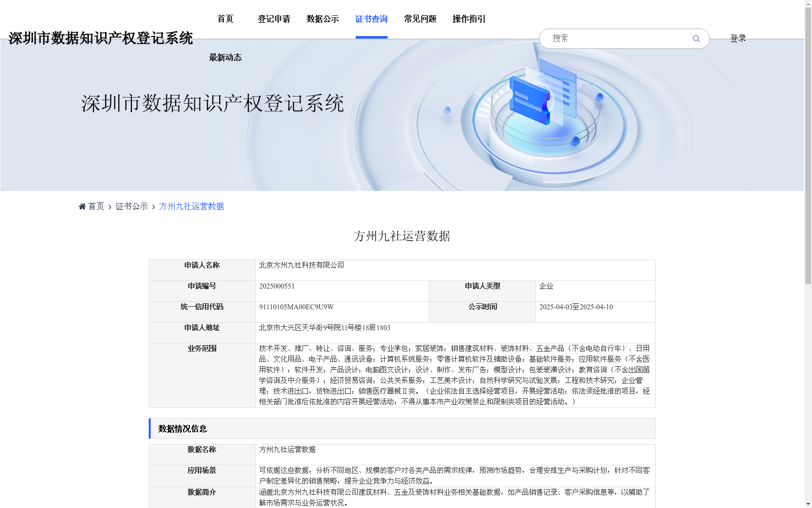
Task: Click the publicity period 2025-04-03至2025-04-10
Action: pyautogui.click(x=576, y=307)
